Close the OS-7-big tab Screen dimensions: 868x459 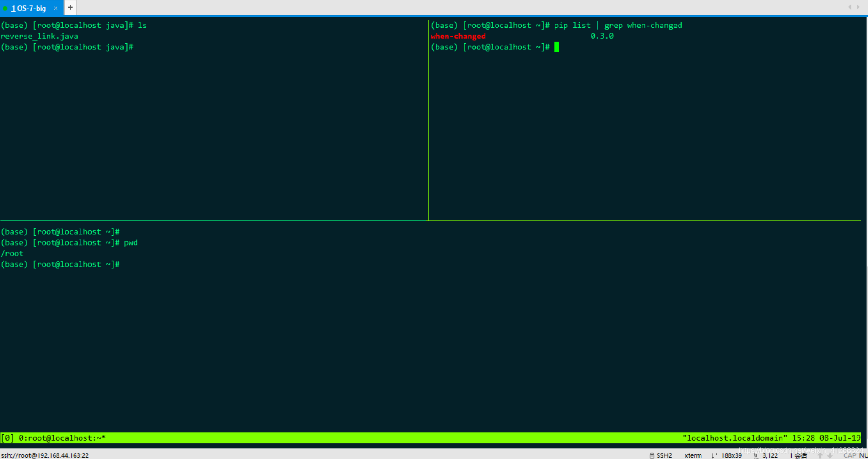pos(56,8)
